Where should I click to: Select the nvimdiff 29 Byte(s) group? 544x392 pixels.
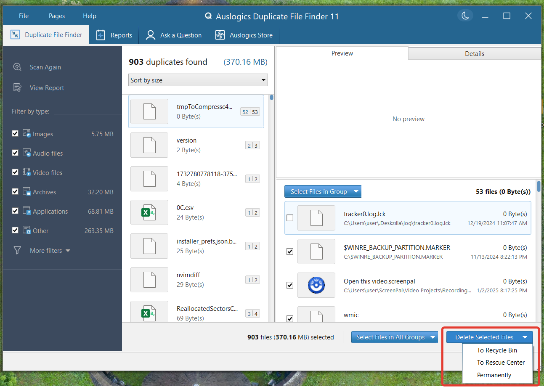click(x=196, y=280)
